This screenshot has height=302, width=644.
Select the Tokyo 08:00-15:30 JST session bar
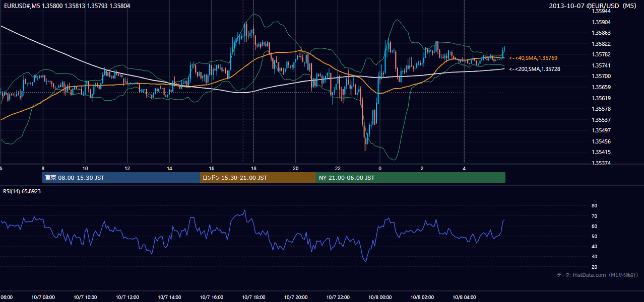pos(121,178)
